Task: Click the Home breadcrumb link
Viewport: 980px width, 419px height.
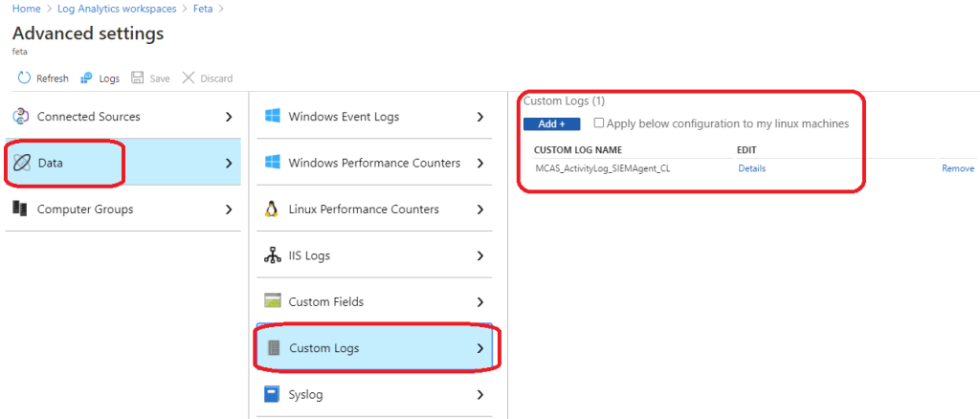Action: [x=26, y=9]
